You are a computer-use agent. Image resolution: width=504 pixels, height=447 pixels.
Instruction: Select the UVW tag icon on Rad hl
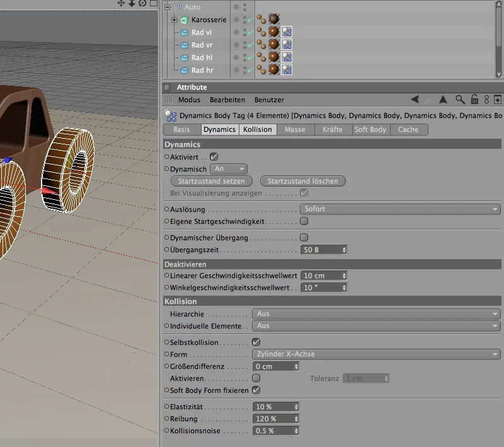click(x=287, y=58)
